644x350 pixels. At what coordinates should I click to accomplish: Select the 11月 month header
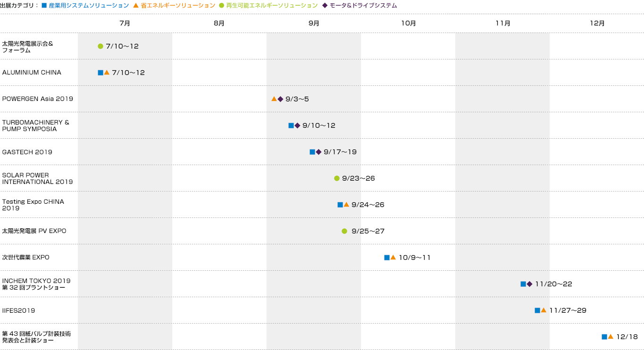click(x=503, y=23)
